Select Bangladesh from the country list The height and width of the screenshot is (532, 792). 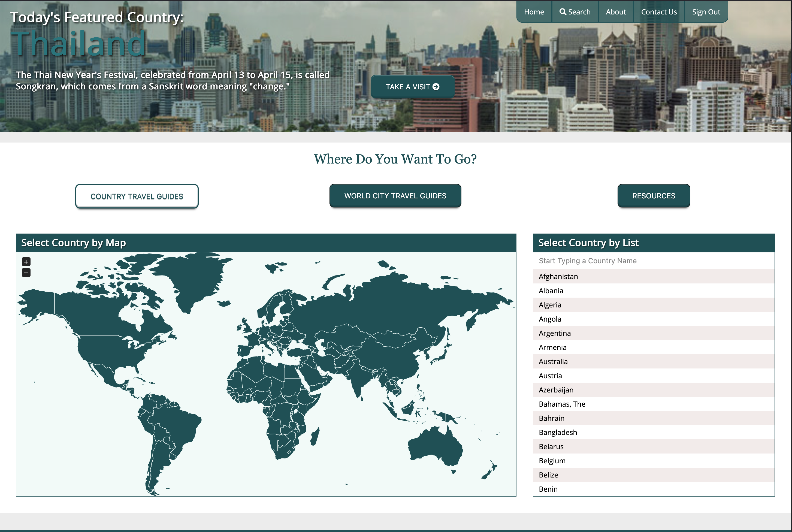tap(654, 432)
